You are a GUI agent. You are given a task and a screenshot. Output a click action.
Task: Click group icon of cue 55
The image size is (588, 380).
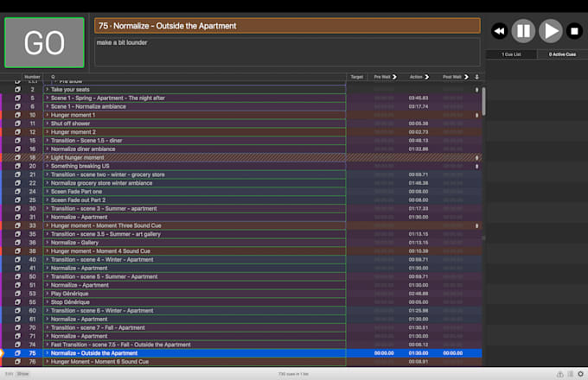coord(17,302)
